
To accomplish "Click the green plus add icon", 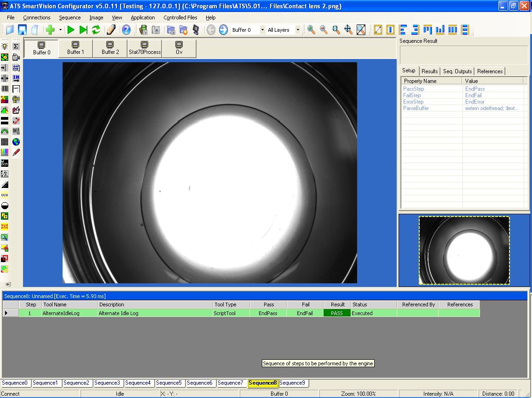I will (50, 30).
